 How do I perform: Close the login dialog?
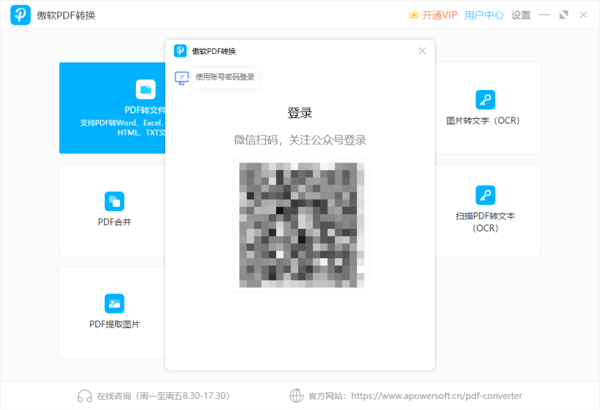coord(422,51)
